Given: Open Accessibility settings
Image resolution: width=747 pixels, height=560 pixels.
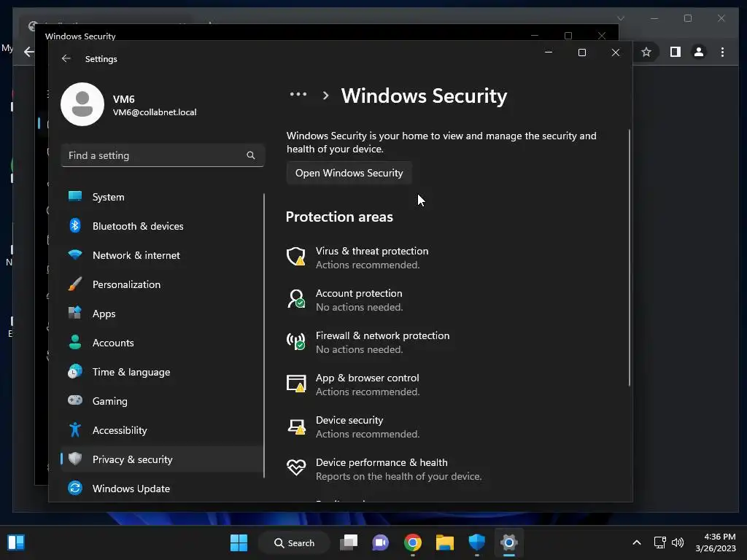Looking at the screenshot, I should coord(162,430).
